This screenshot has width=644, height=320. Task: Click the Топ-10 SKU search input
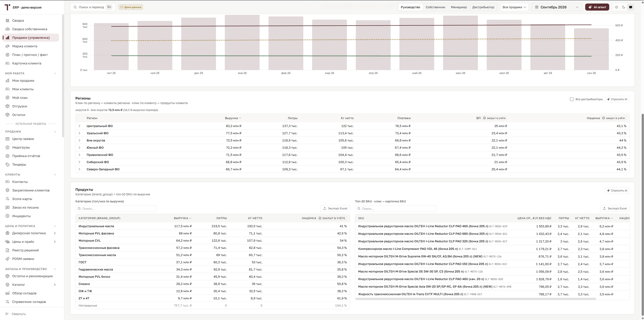tap(395, 209)
